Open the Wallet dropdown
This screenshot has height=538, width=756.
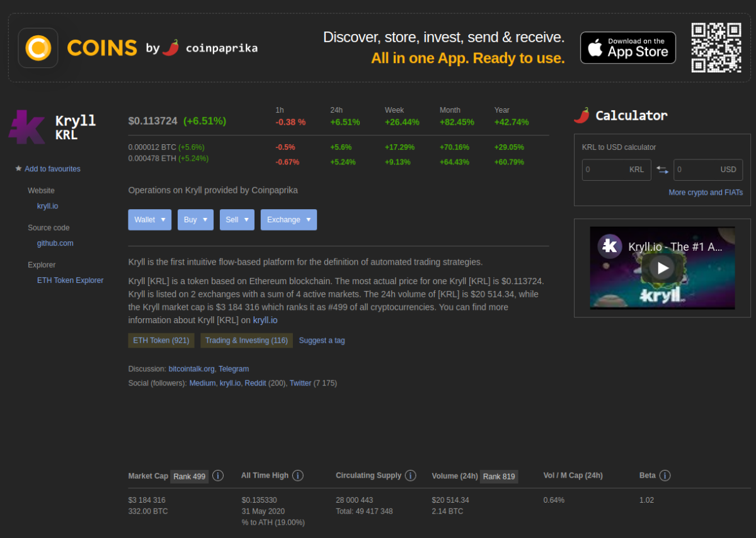coord(149,220)
